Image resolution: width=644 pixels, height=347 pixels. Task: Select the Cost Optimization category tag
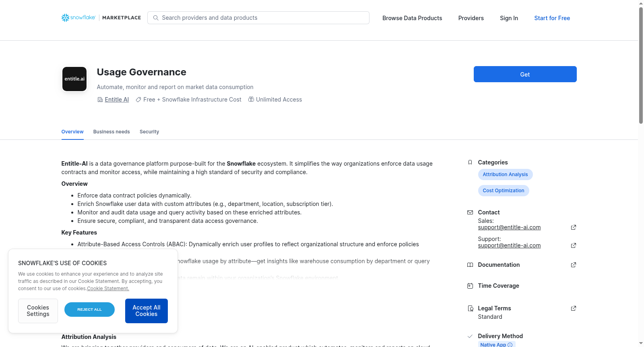(x=504, y=191)
